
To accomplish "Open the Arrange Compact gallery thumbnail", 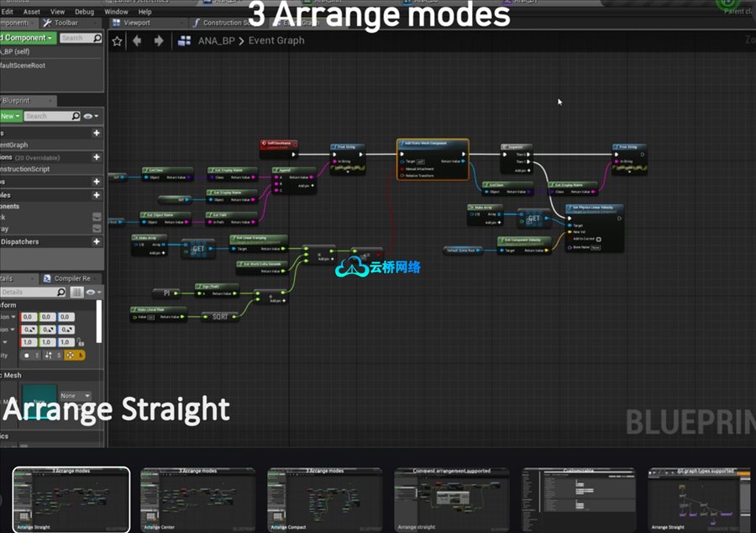I will coord(325,499).
